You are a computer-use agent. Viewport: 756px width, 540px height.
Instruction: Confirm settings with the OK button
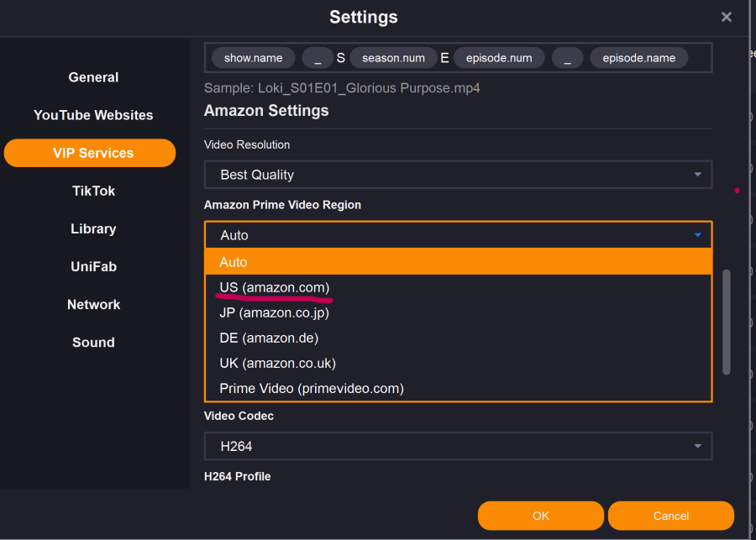(x=540, y=516)
